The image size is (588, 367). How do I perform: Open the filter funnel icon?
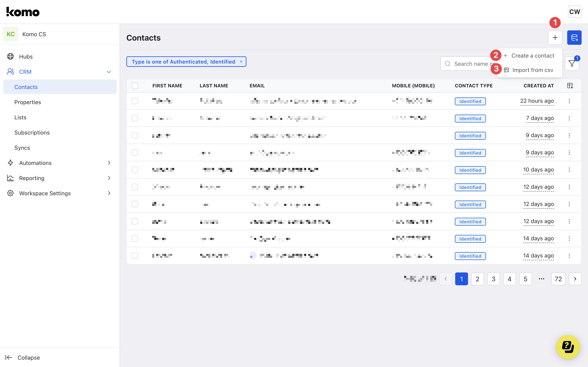[x=572, y=64]
